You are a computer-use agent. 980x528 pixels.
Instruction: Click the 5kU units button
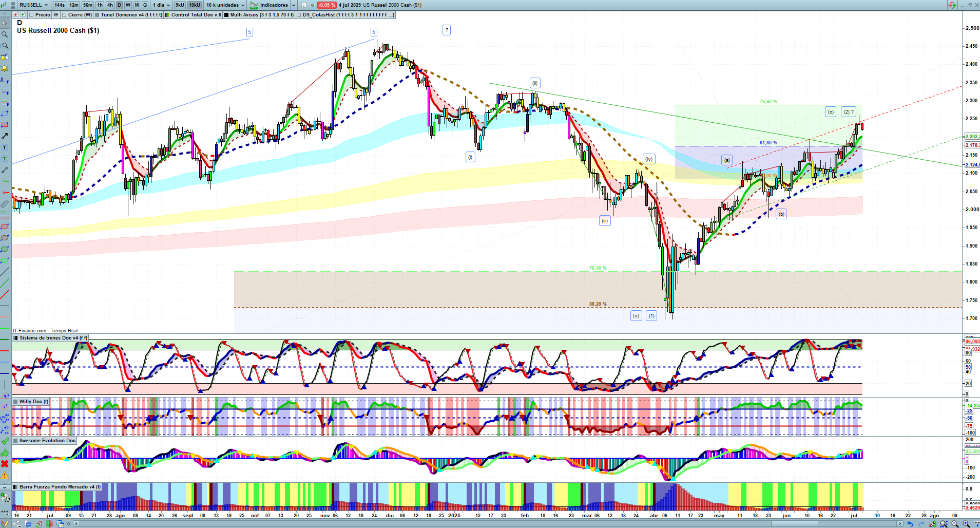(180, 5)
